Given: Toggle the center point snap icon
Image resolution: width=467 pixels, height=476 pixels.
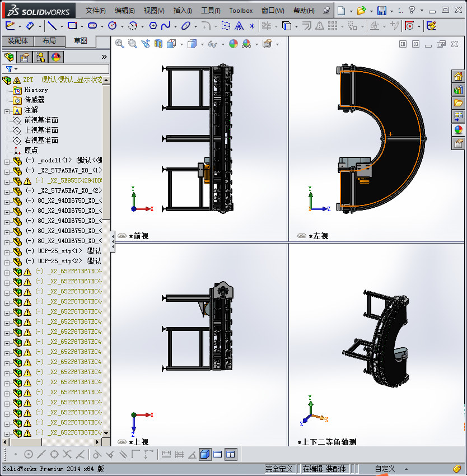Looking at the screenshot, I should (x=28, y=454).
